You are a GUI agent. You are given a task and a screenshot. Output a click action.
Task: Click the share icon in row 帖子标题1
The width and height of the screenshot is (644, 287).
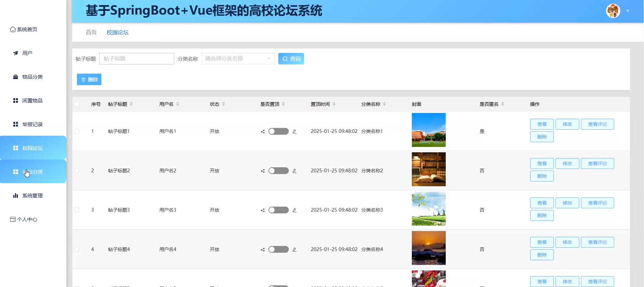(263, 132)
